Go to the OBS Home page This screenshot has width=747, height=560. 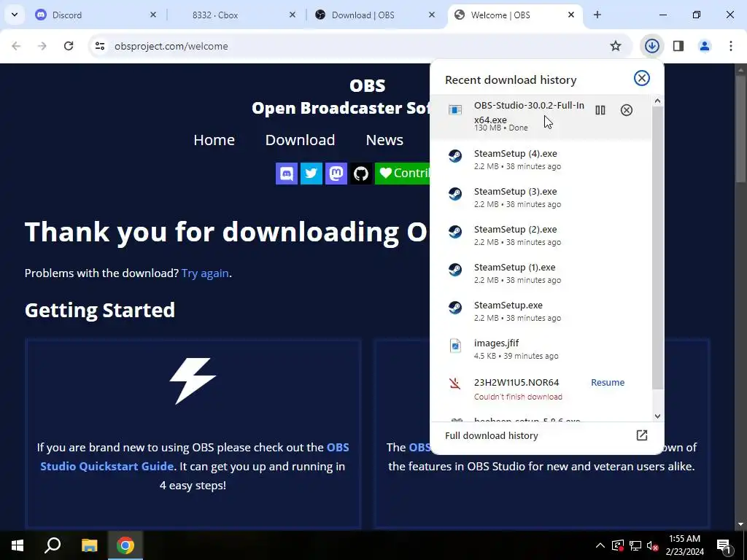(x=214, y=140)
